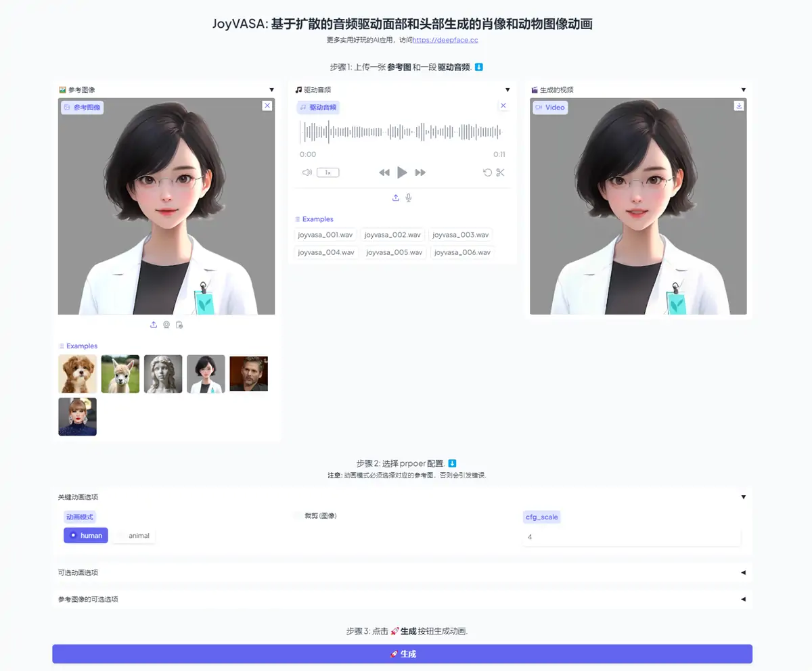Click the upload audio file icon
This screenshot has height=671, width=812.
(396, 198)
